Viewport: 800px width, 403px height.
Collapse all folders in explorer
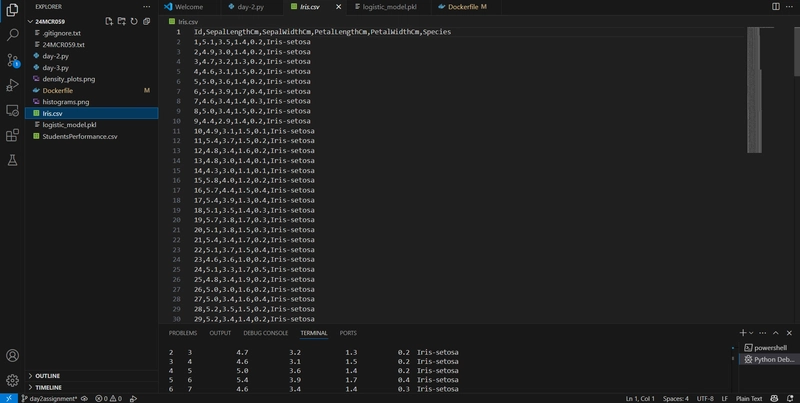pyautogui.click(x=146, y=21)
